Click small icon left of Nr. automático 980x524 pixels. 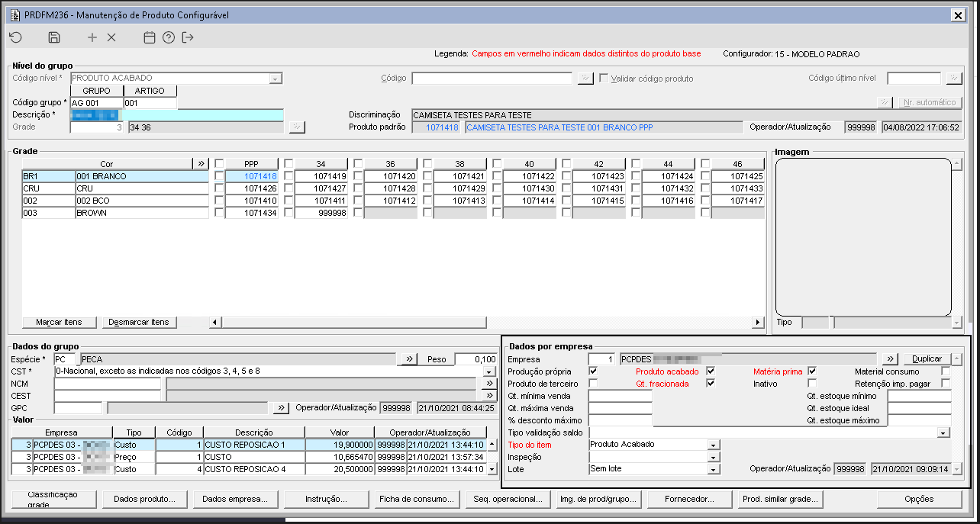click(x=885, y=102)
